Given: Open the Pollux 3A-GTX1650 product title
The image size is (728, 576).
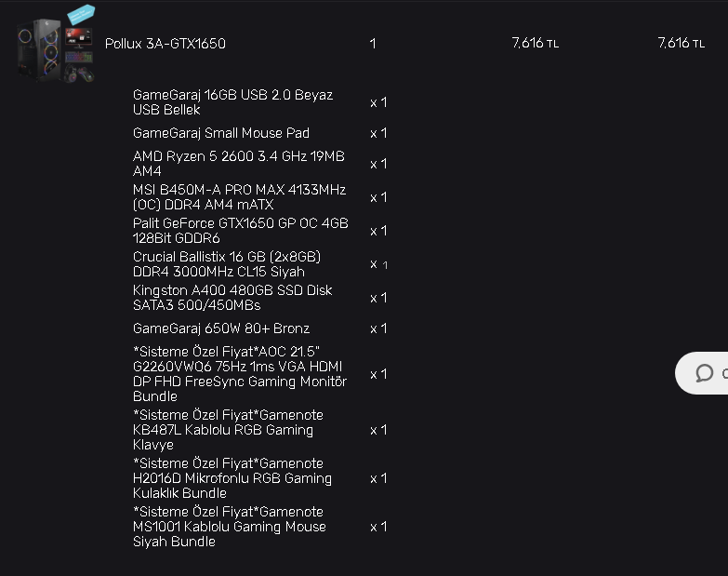Looking at the screenshot, I should (165, 44).
